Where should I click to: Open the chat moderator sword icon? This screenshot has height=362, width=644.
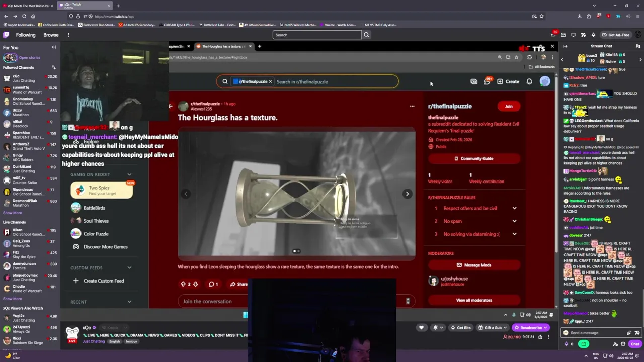pyautogui.click(x=615, y=344)
